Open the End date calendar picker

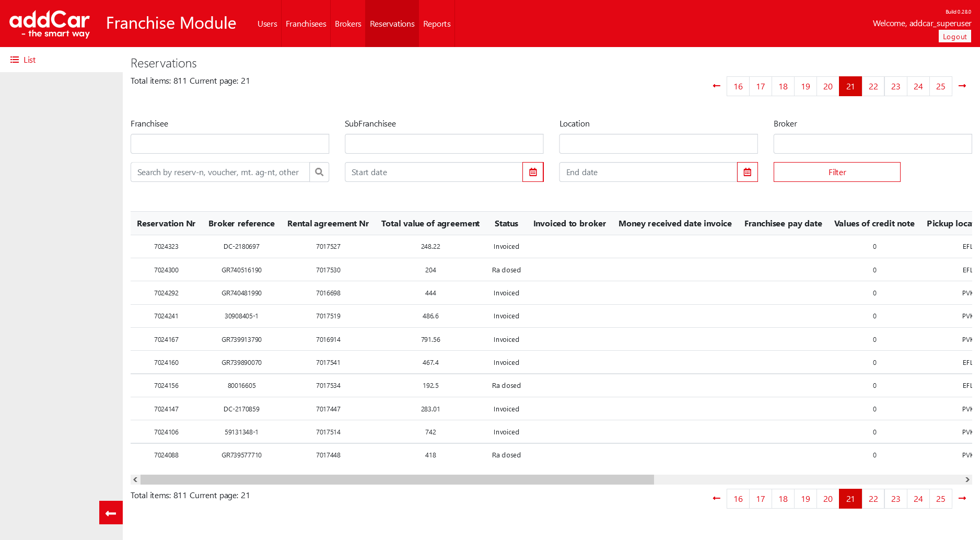(748, 172)
